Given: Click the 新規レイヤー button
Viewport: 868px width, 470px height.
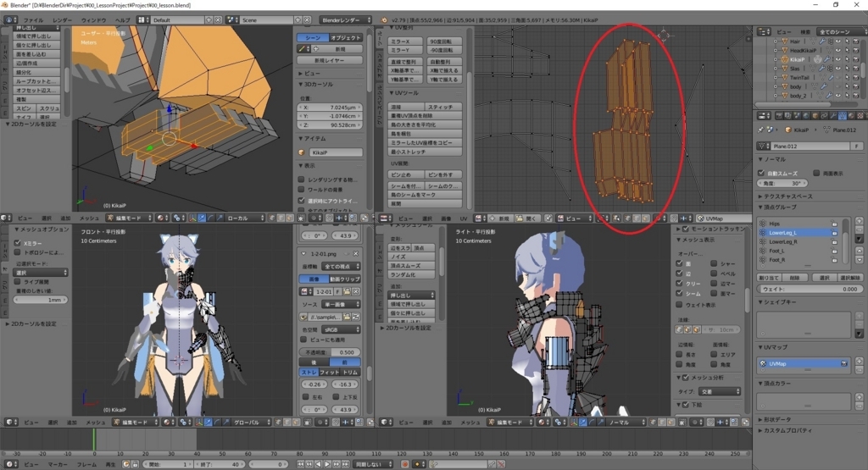Looking at the screenshot, I should [x=330, y=60].
